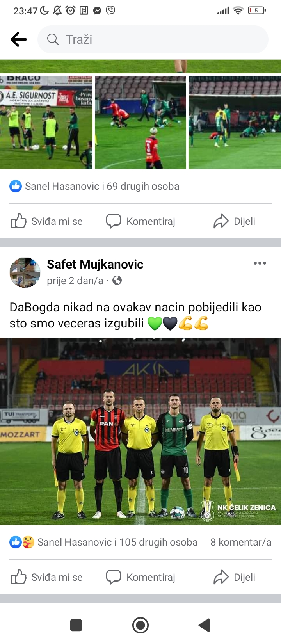View the 8 komentar/a comments link
Viewport: 281px width, 644px height.
pyautogui.click(x=241, y=542)
